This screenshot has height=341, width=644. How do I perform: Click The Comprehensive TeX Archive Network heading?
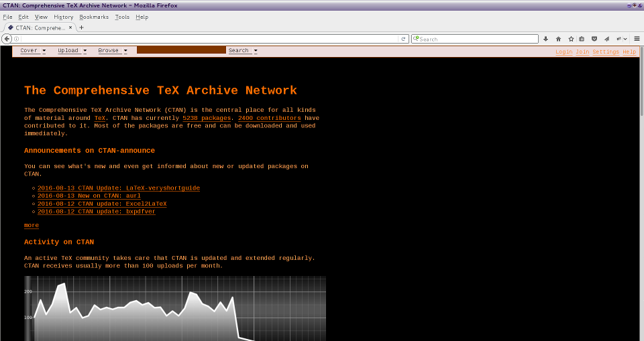(160, 90)
